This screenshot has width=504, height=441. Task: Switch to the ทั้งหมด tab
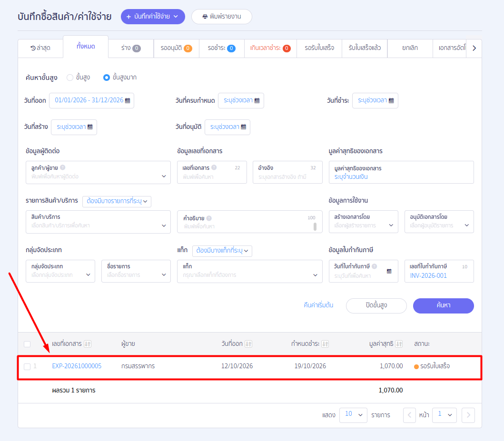point(86,47)
